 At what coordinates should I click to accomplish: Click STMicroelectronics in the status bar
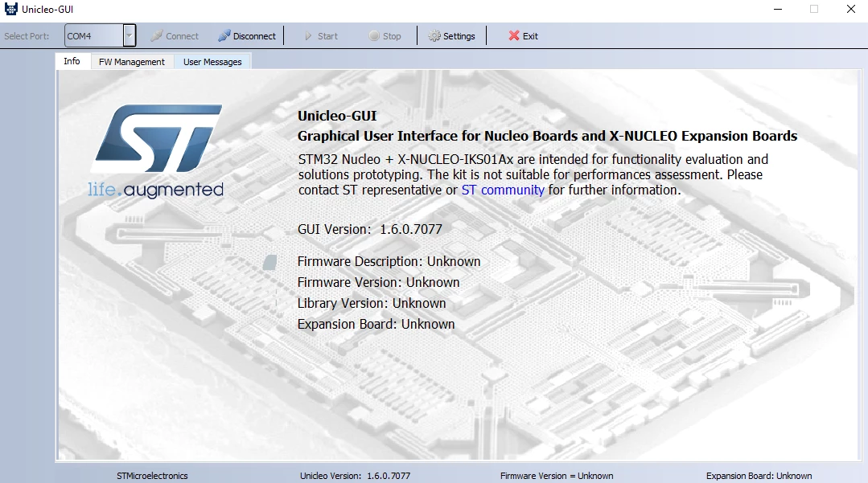(152, 476)
